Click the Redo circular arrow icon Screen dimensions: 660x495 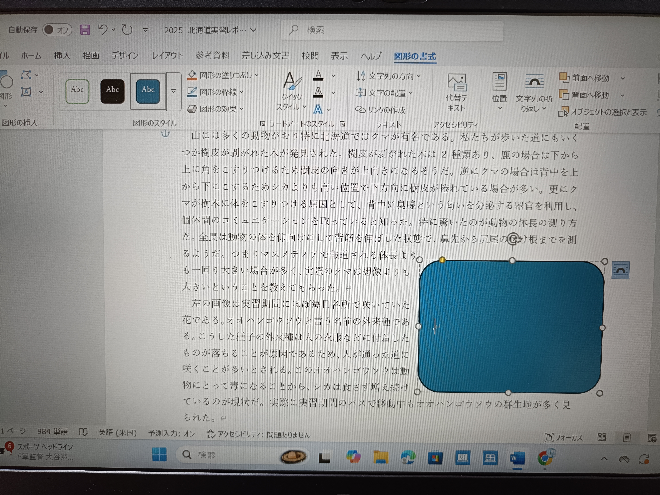(127, 29)
